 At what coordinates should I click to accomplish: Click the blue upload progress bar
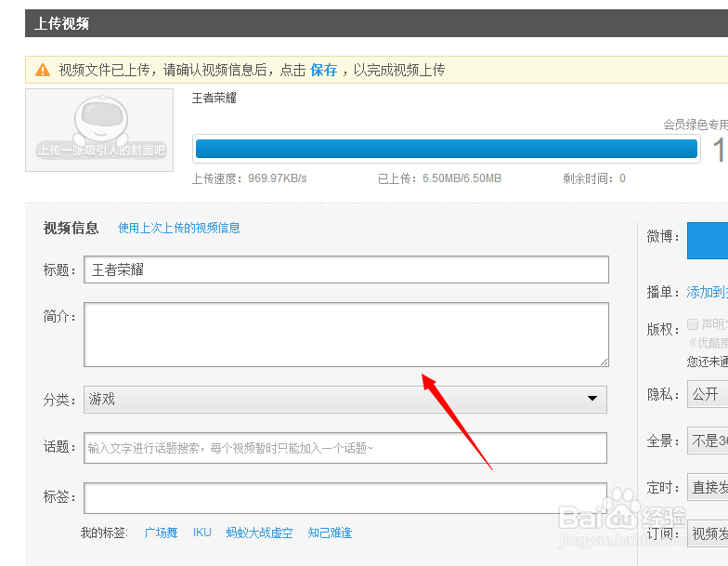tap(446, 149)
